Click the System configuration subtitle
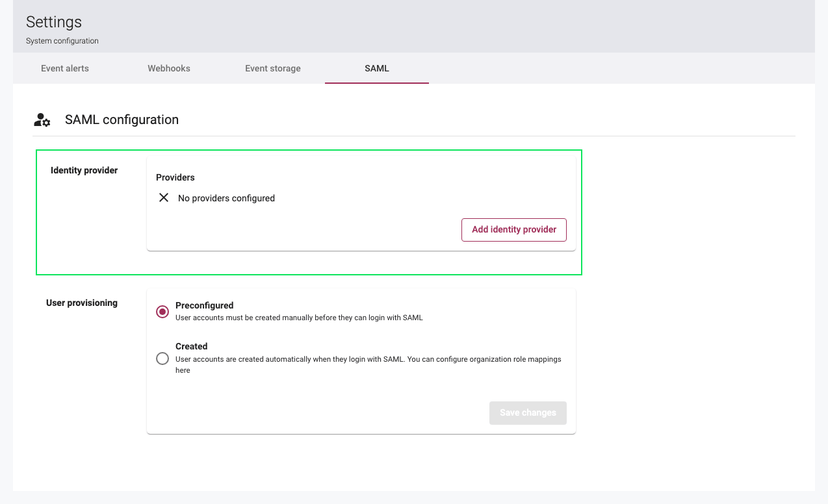828x504 pixels. pos(62,41)
